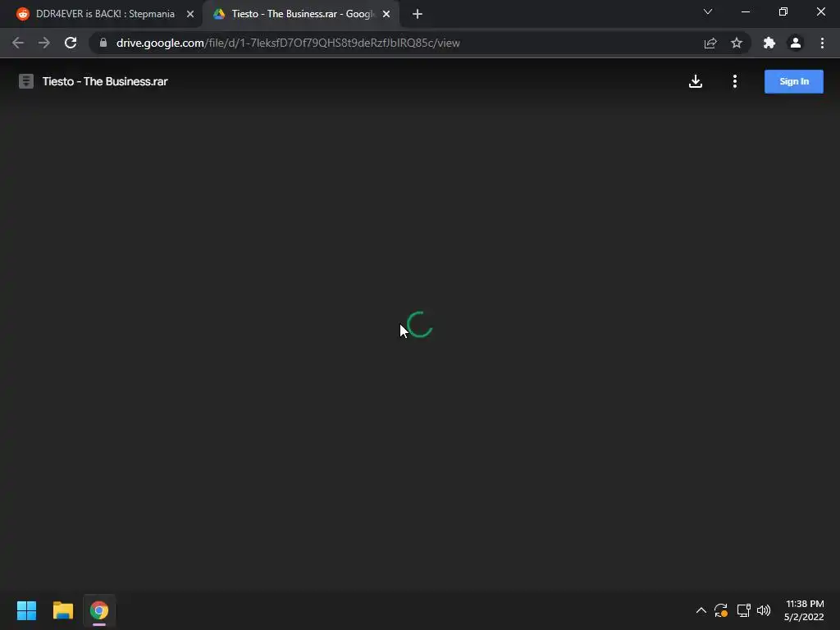
Task: Go back to the previous page
Action: [18, 43]
